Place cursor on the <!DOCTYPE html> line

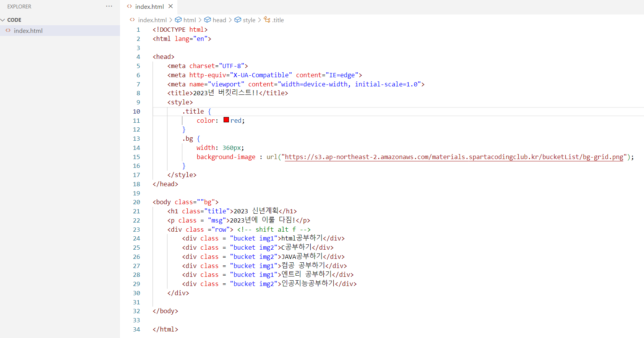point(180,29)
